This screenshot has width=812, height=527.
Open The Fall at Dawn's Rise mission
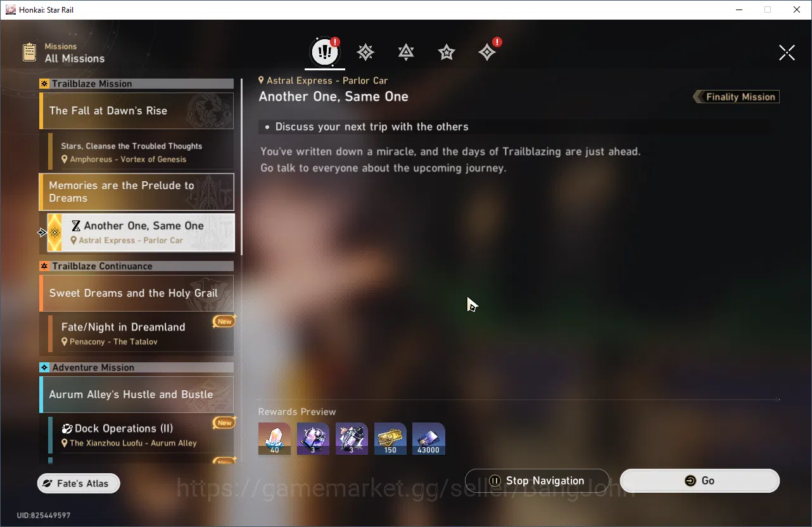[x=136, y=111]
